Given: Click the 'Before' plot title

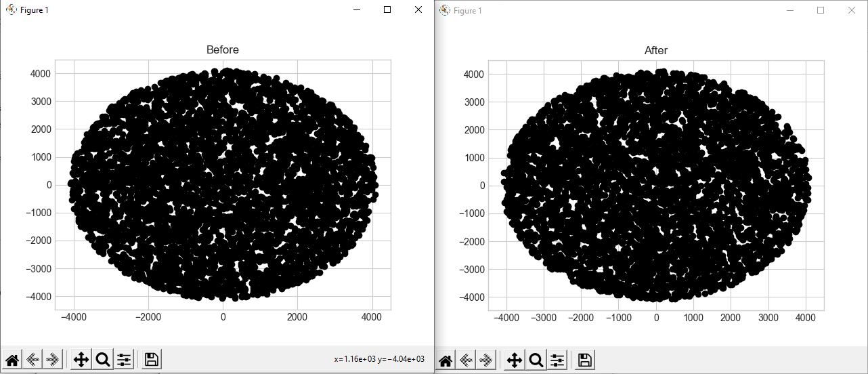Looking at the screenshot, I should [x=223, y=50].
